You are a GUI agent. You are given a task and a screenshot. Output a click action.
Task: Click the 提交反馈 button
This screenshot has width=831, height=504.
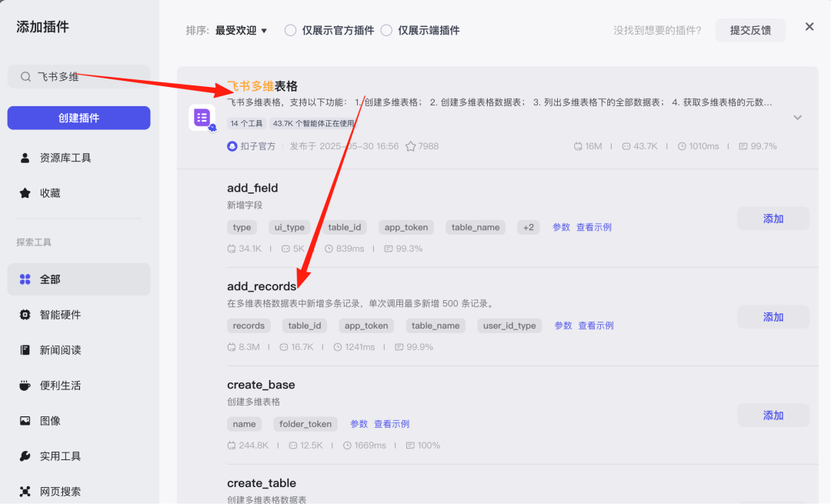coord(750,30)
